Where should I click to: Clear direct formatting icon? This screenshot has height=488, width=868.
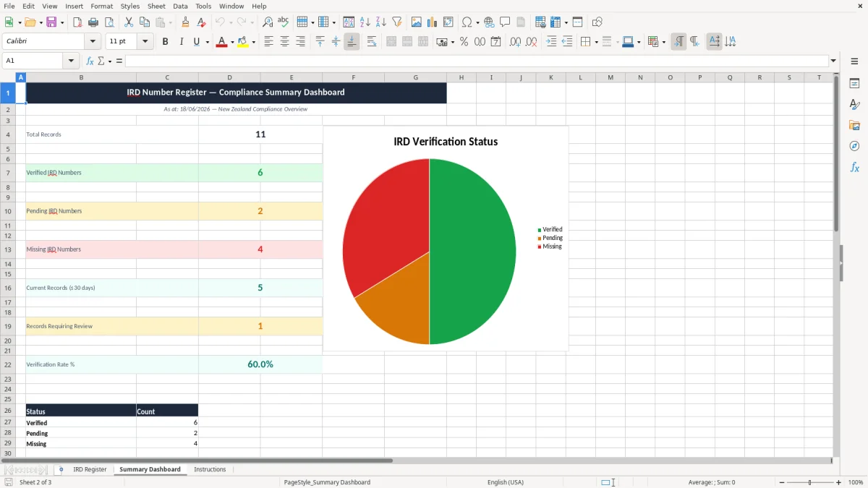(202, 22)
